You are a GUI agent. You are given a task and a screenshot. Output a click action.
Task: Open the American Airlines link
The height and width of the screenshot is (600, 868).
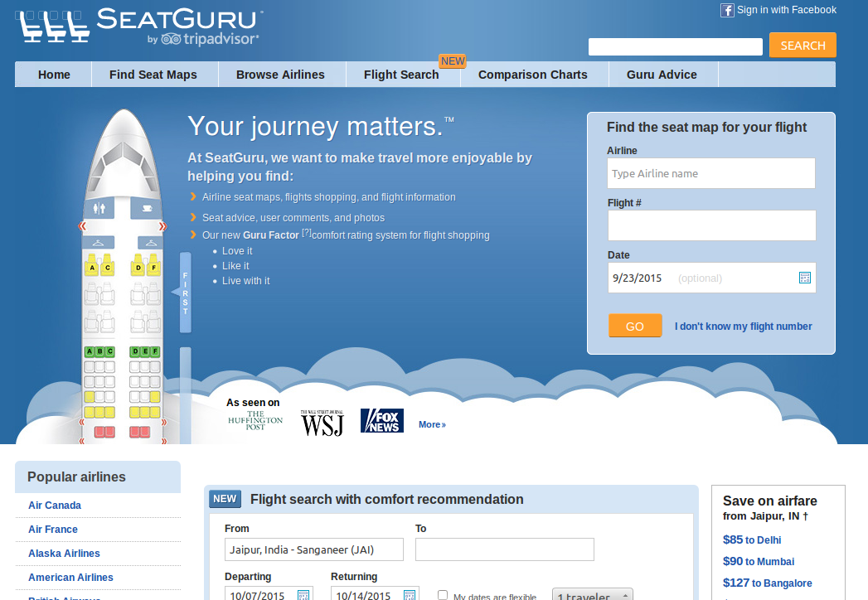[x=70, y=578]
